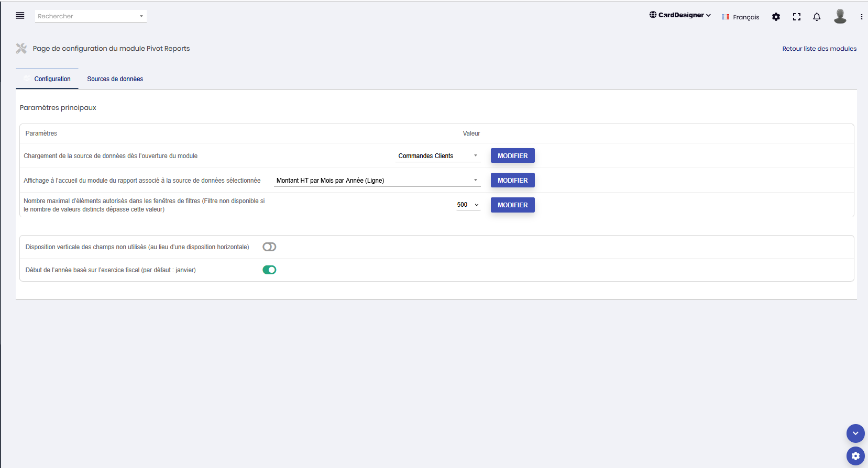Click the floating blue gear button
Screen dimensions: 868x468
[855, 455]
